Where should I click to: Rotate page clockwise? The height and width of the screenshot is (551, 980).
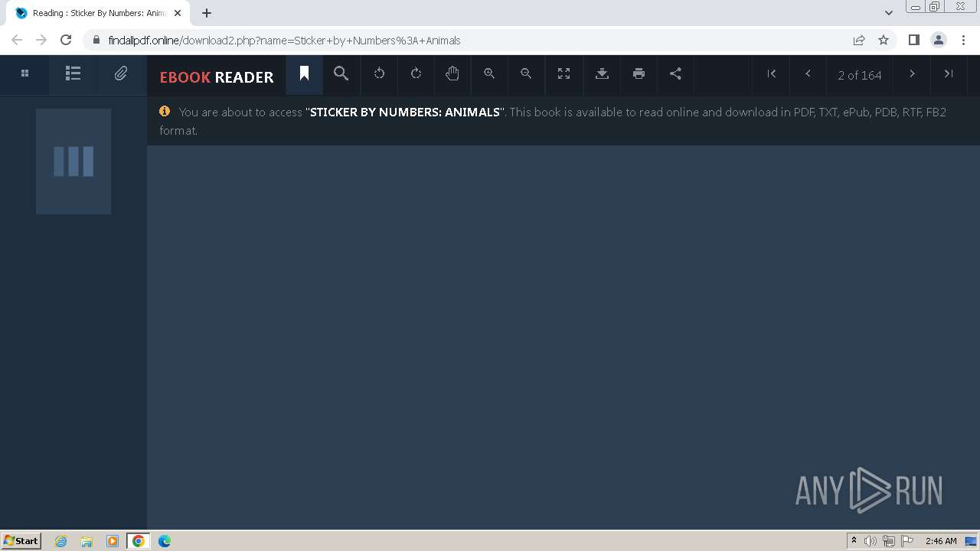(416, 73)
